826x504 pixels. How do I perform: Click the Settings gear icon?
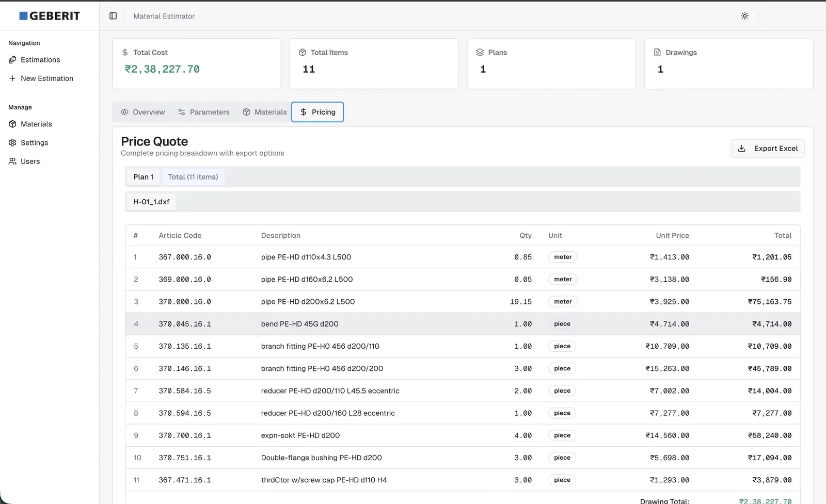pos(12,143)
